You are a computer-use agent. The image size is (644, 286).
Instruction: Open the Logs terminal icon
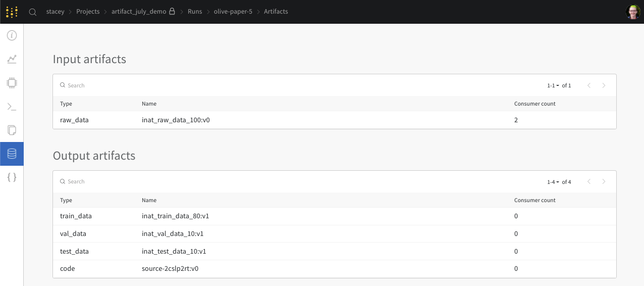click(12, 107)
